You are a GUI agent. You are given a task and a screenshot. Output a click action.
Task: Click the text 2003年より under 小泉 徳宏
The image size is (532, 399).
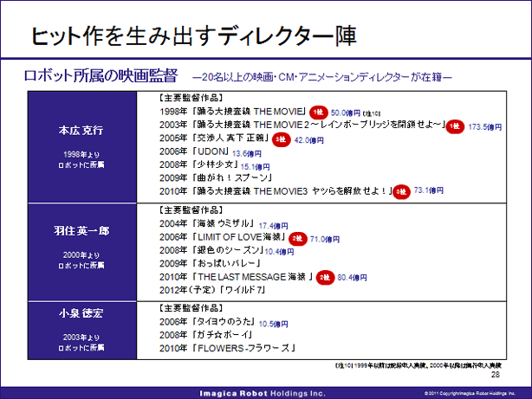81,338
